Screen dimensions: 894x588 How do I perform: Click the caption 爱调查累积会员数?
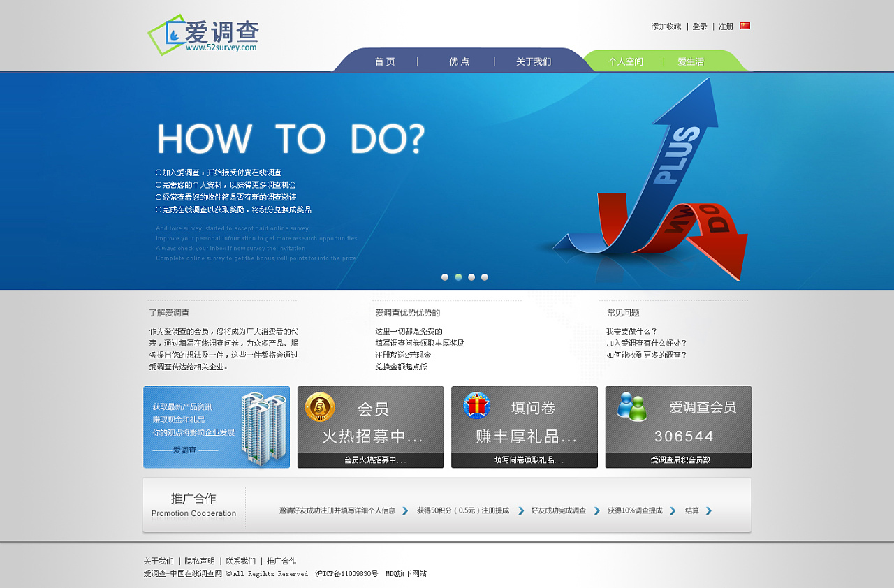(x=680, y=460)
